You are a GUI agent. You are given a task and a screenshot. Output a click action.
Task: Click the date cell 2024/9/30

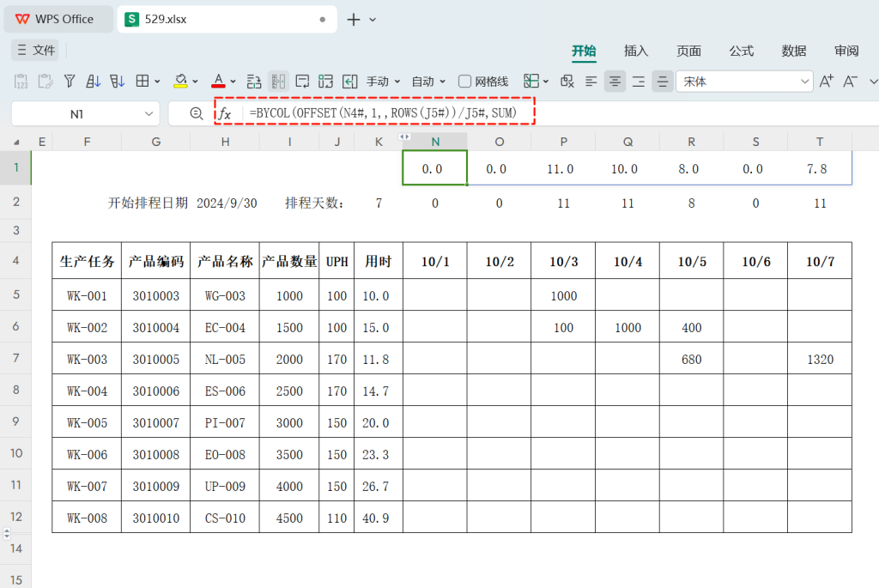pyautogui.click(x=227, y=203)
